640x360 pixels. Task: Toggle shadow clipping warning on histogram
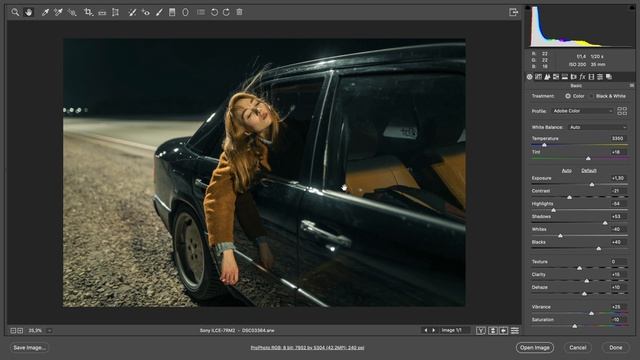[528, 7]
